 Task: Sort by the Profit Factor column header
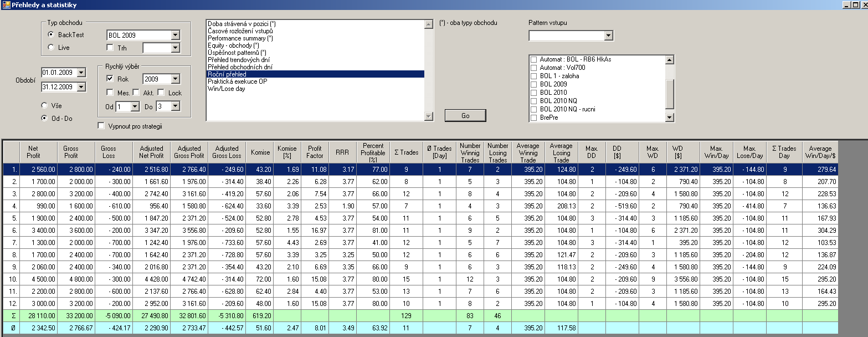(x=315, y=152)
